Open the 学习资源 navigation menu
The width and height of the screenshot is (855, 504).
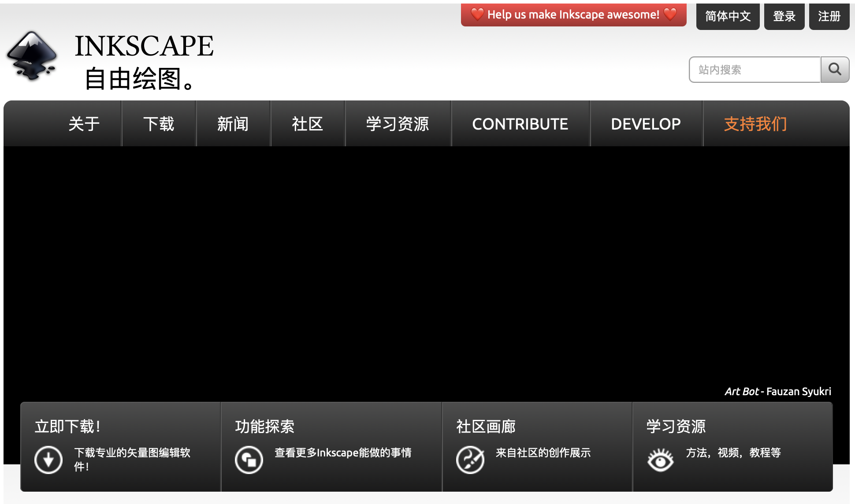click(x=398, y=124)
